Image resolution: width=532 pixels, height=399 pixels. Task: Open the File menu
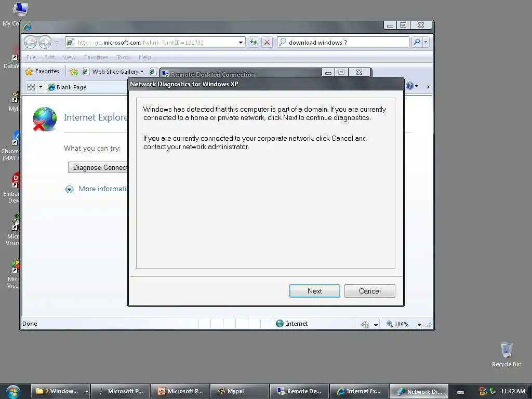31,57
